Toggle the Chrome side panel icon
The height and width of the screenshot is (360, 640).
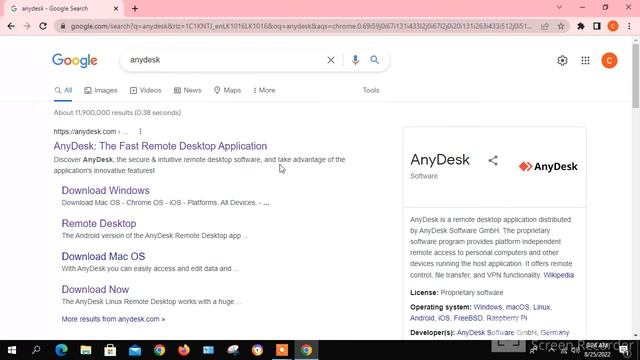point(597,26)
